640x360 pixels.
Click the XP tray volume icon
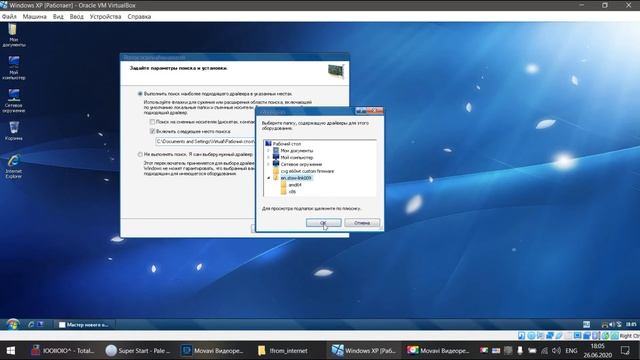(611, 324)
